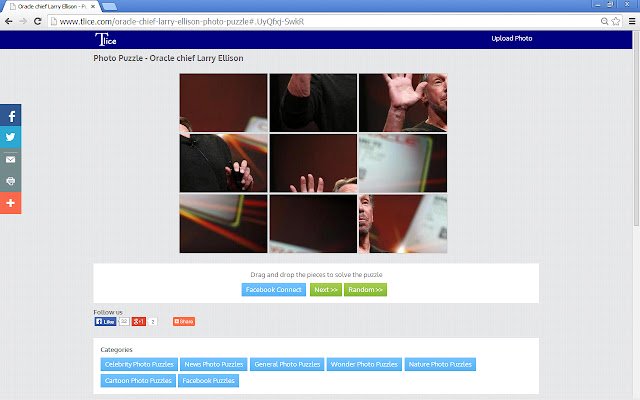Image resolution: width=640 pixels, height=400 pixels.
Task: Open Celebrity Photo Puzzles category
Action: click(139, 364)
